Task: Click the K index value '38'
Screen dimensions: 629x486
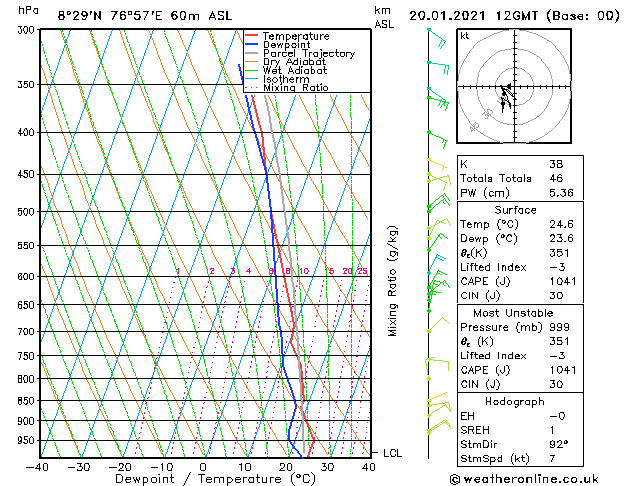Action: (556, 164)
